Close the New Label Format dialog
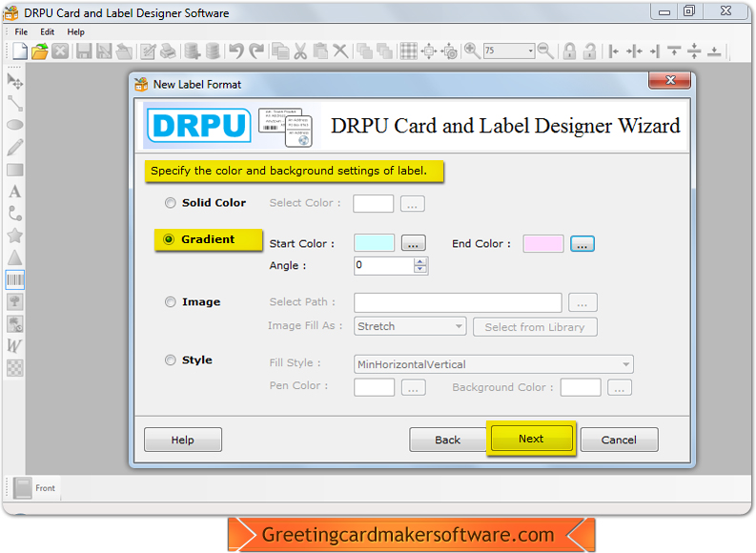 [669, 80]
